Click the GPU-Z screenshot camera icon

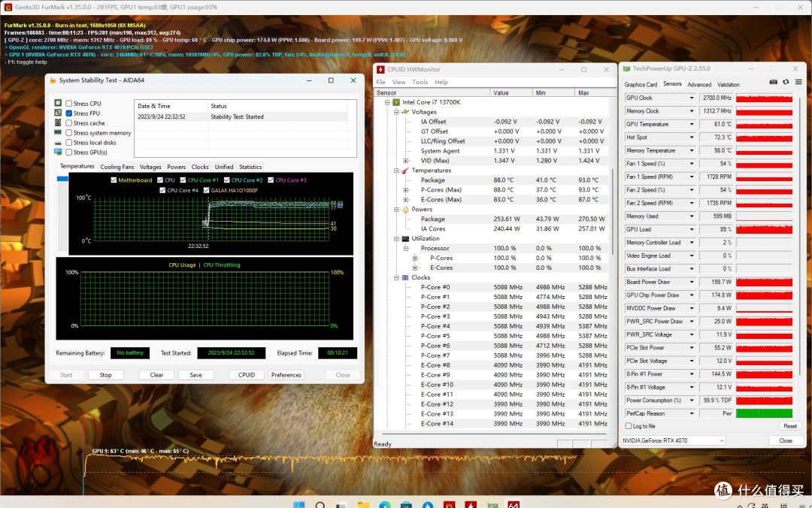point(773,82)
